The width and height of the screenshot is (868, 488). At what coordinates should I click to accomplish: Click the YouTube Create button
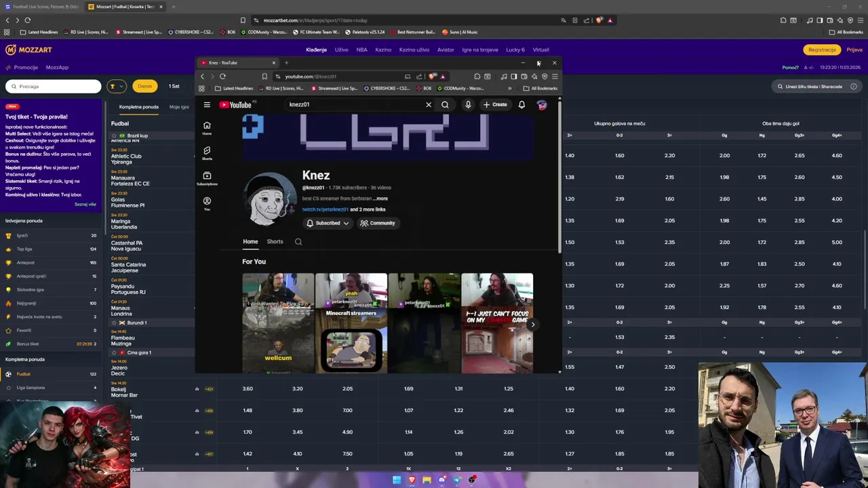(x=495, y=104)
